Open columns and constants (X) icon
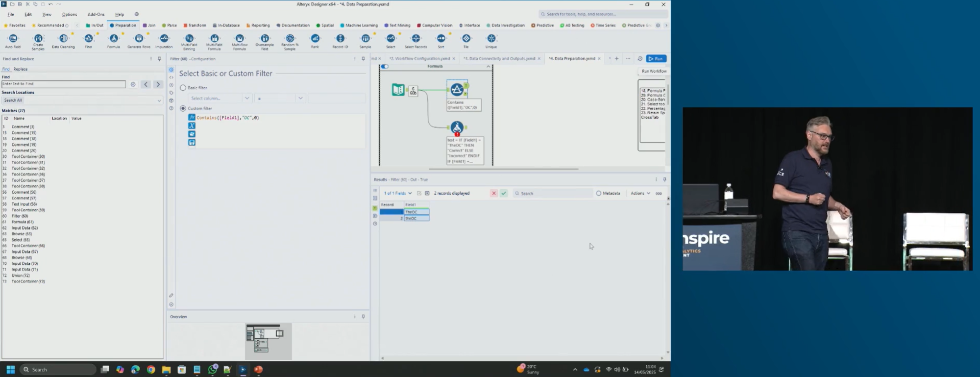Viewport: 980px width, 377px height. click(192, 126)
